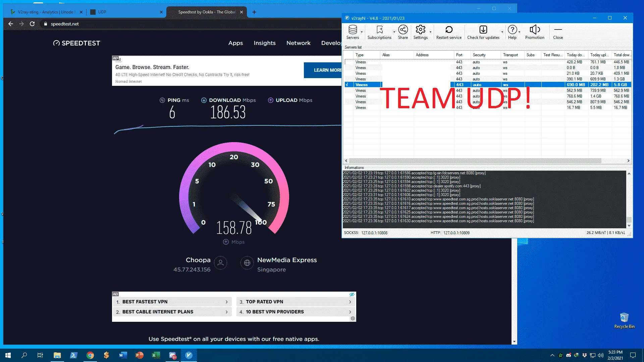This screenshot has height=362, width=644.
Task: Click server list horizontal scrollbar right arrow
Action: 628,161
